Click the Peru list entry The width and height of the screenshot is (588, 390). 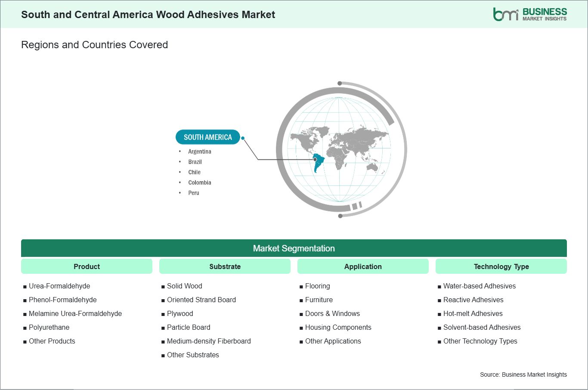point(194,193)
